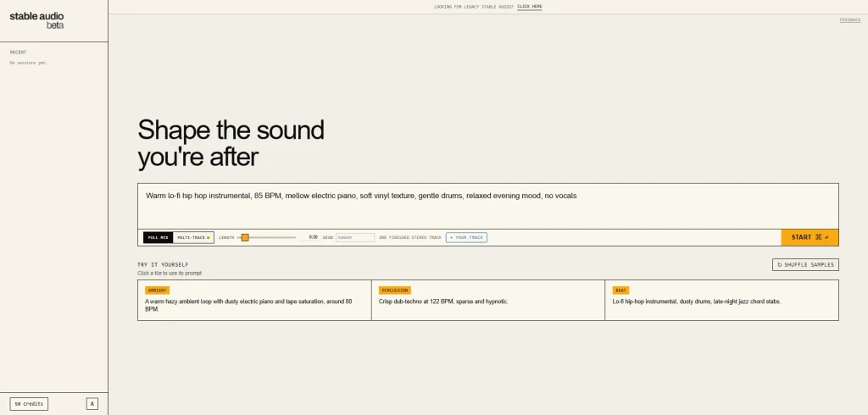Click the Ambient tag label
The image size is (868, 415).
157,290
